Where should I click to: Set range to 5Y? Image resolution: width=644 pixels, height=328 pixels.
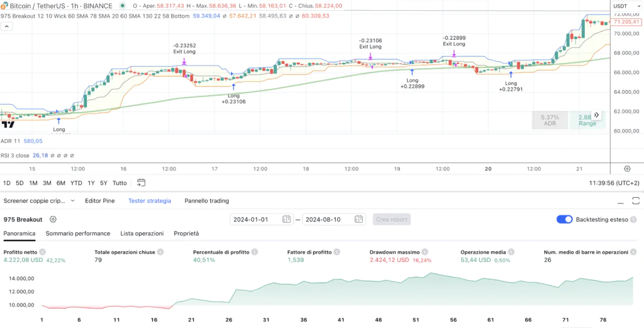[x=104, y=183]
